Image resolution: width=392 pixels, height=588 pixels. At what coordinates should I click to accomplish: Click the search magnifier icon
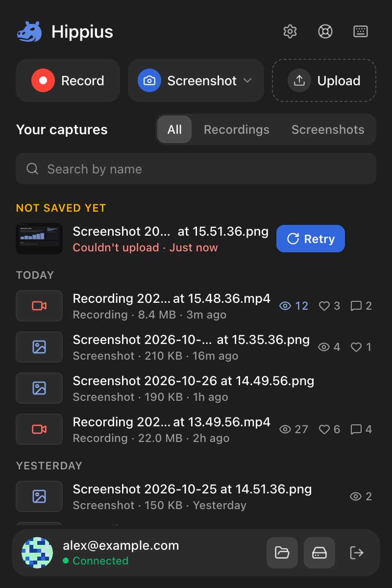[x=32, y=169]
